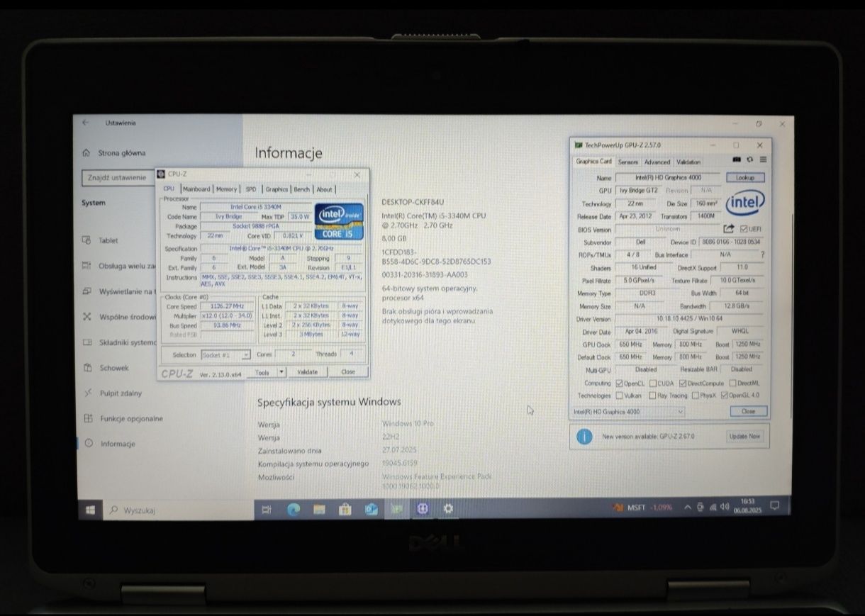Click the Close button in GPU-Z
Viewport: 865px width, 616px height.
(748, 411)
